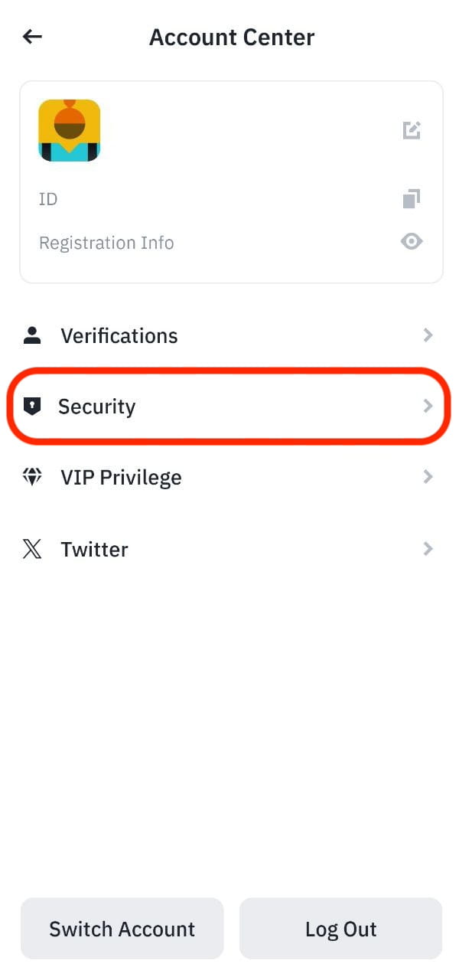Toggle Registration Info visibility eye icon
The height and width of the screenshot is (980, 459).
click(x=412, y=242)
